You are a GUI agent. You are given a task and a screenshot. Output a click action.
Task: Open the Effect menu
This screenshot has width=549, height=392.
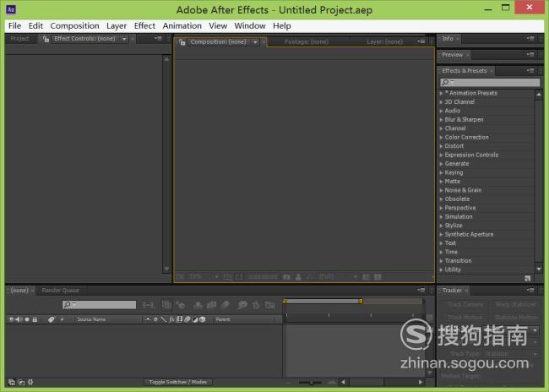point(144,26)
